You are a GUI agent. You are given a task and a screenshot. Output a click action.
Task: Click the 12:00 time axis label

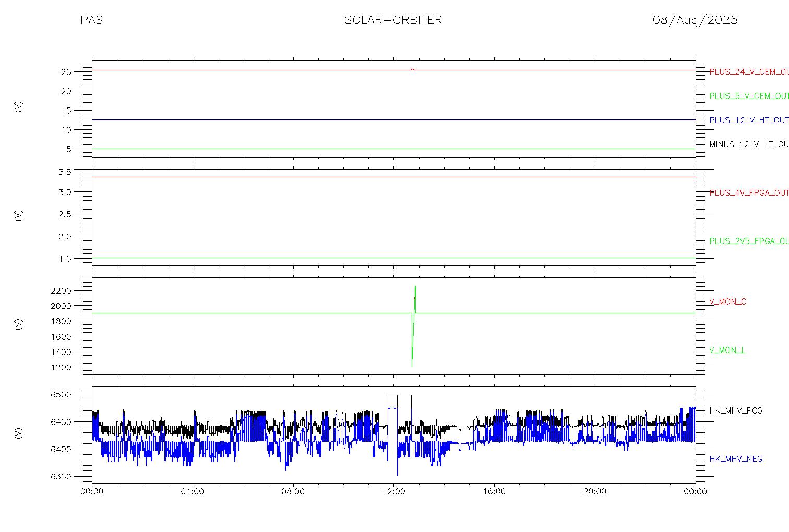click(x=393, y=491)
